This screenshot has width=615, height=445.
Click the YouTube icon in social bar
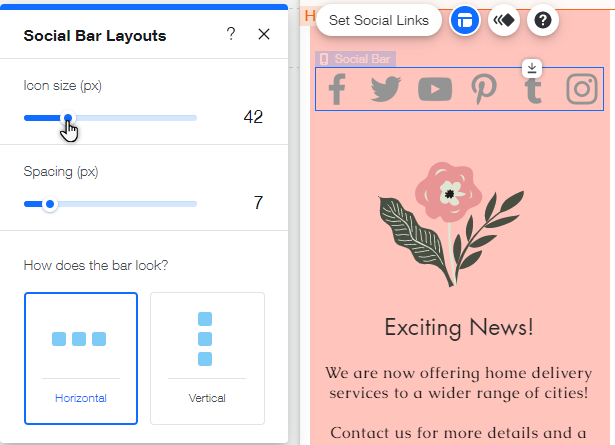coord(435,89)
